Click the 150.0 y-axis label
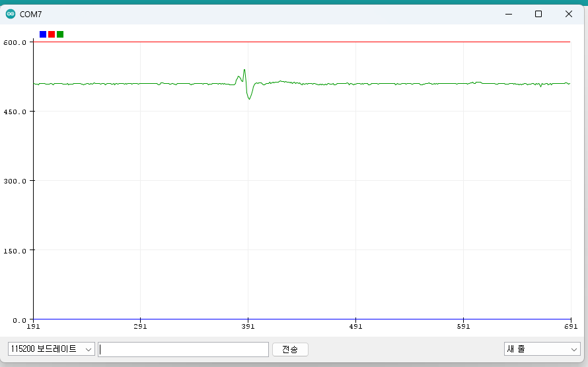This screenshot has height=367, width=588. [x=15, y=251]
